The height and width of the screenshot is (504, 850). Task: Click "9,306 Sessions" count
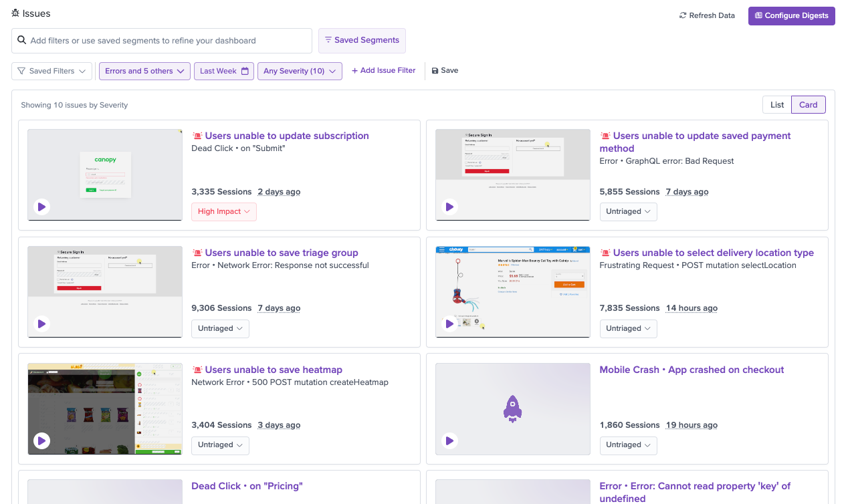click(x=221, y=308)
